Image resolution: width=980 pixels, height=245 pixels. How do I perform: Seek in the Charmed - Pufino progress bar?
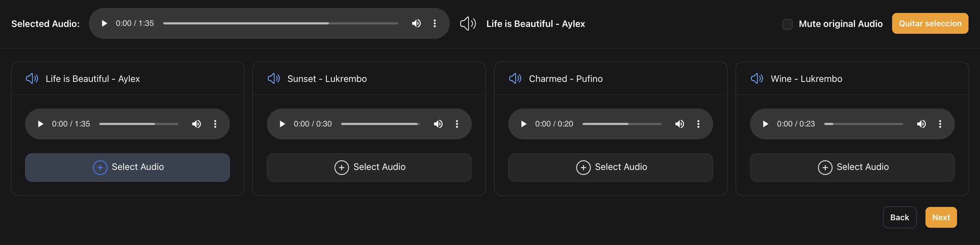coord(622,124)
